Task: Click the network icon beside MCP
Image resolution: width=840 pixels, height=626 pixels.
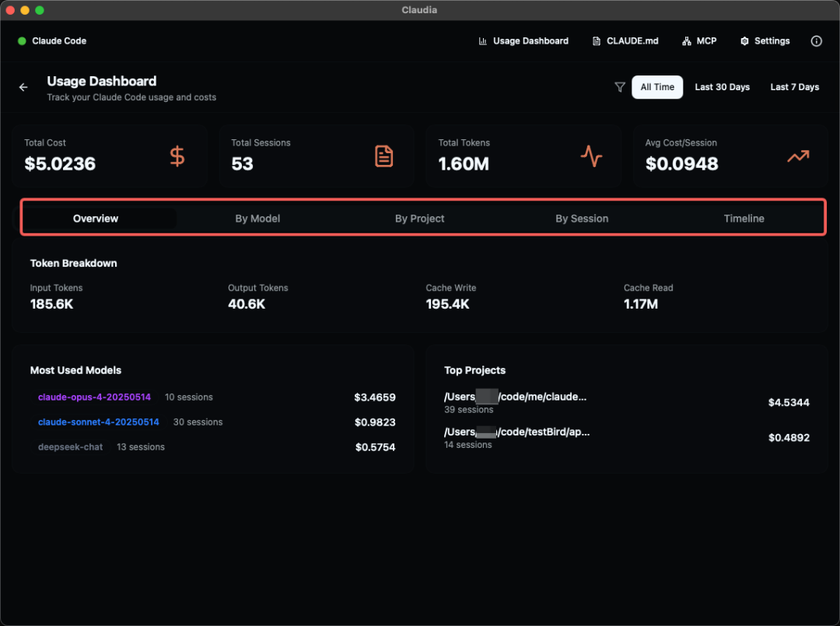Action: point(686,41)
